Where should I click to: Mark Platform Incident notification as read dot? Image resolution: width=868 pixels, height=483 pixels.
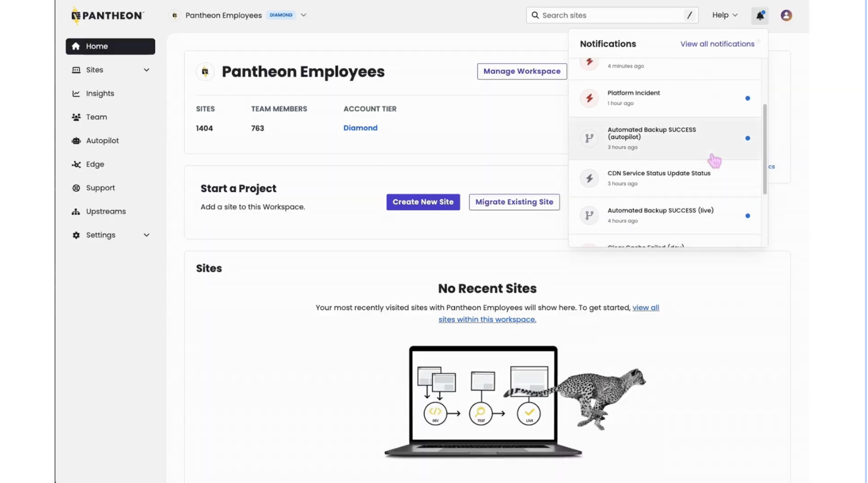point(747,98)
